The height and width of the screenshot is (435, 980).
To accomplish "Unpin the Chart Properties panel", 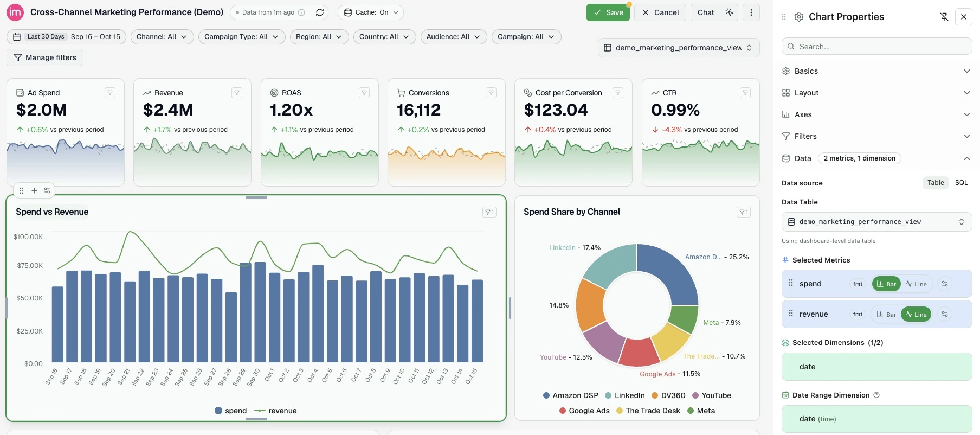I will click(944, 17).
